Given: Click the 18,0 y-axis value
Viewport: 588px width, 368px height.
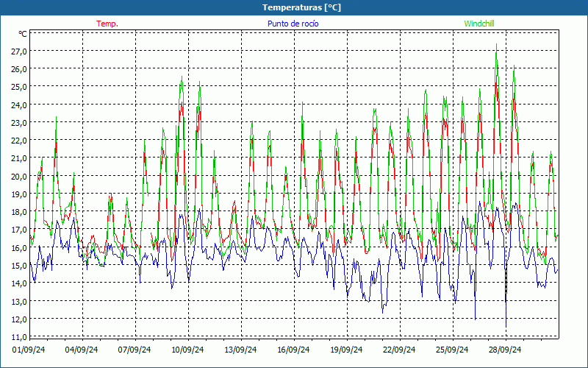Looking at the screenshot, I should pyautogui.click(x=19, y=213).
